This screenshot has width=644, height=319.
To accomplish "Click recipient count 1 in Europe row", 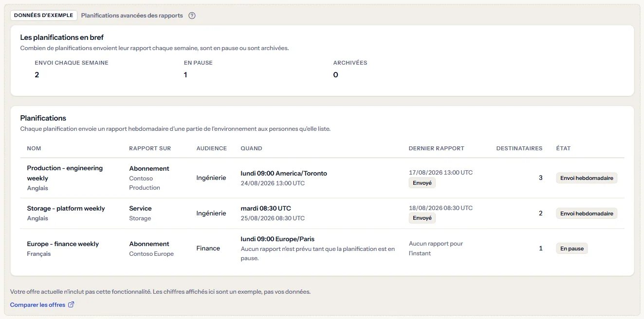I will pyautogui.click(x=540, y=248).
